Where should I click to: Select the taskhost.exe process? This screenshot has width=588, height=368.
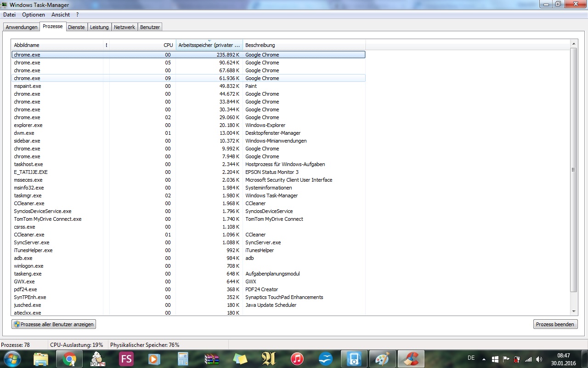coord(188,164)
